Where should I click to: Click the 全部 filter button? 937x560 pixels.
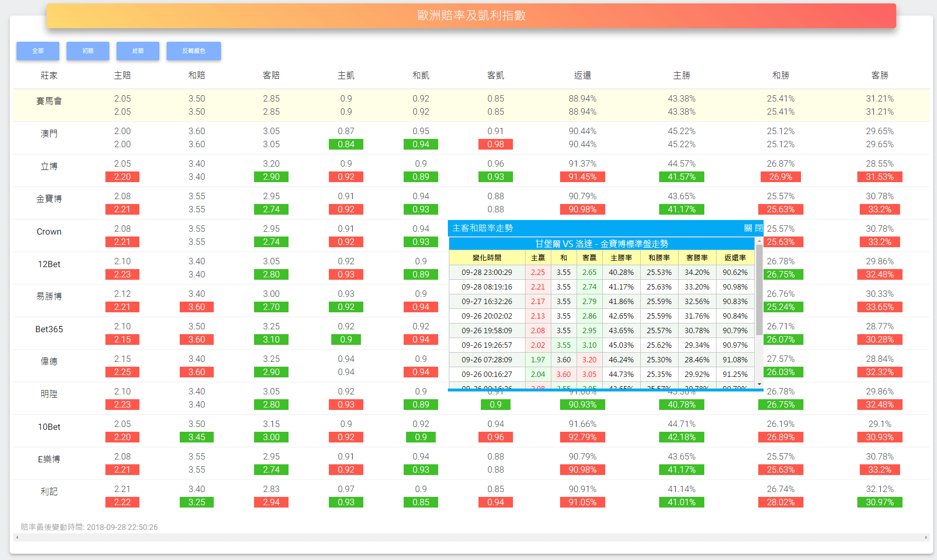tap(38, 51)
